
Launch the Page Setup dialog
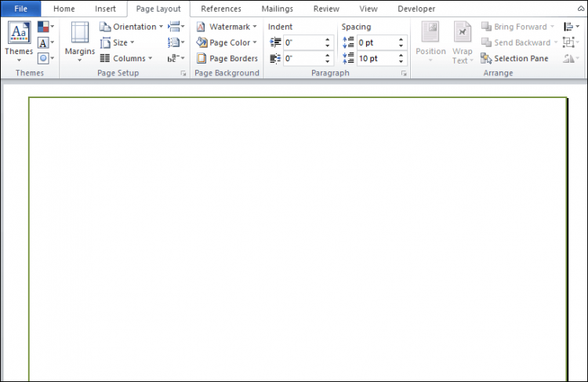pyautogui.click(x=183, y=73)
